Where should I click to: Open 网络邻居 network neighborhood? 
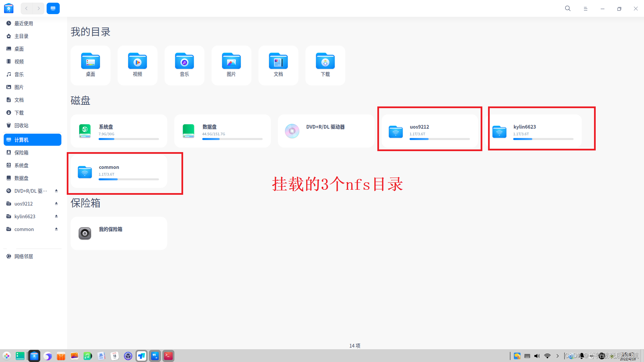click(x=23, y=256)
